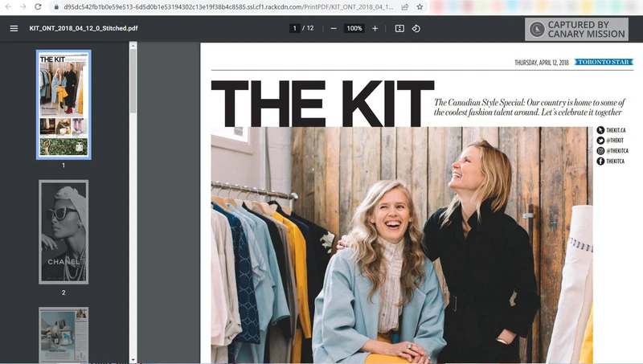Image resolution: width=643 pixels, height=364 pixels.
Task: Click the Instagram icon beside @THEKITCA
Action: click(x=600, y=150)
